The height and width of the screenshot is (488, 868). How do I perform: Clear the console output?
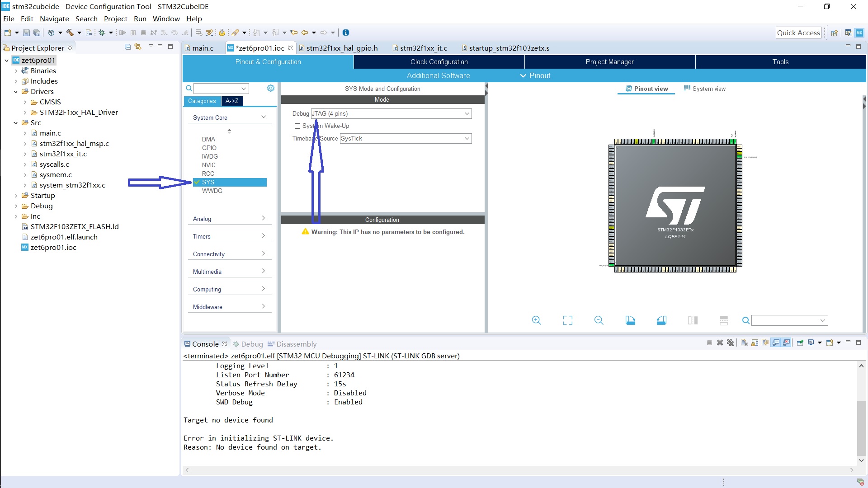[744, 343]
